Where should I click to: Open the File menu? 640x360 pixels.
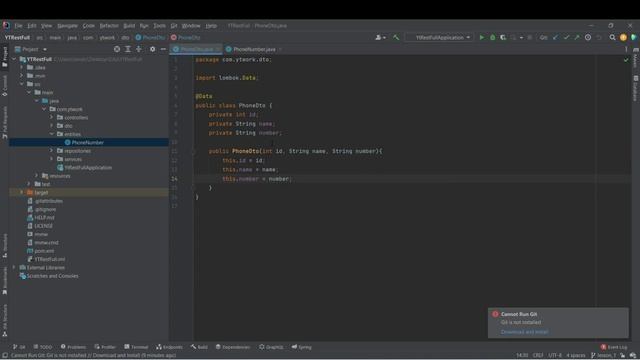coord(19,26)
